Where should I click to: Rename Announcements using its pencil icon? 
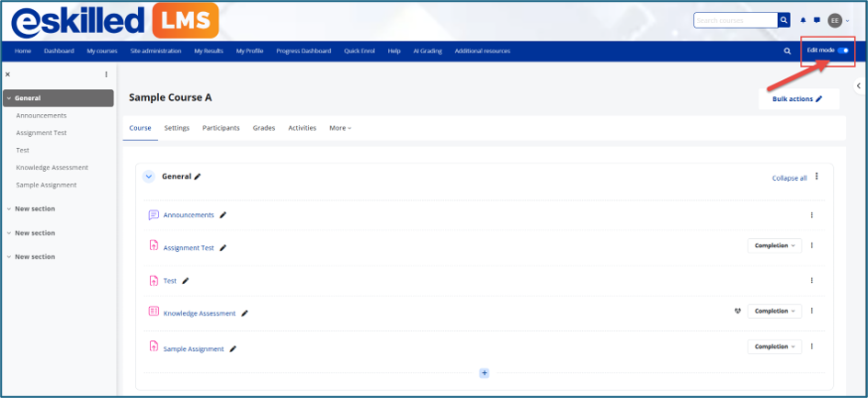point(223,215)
